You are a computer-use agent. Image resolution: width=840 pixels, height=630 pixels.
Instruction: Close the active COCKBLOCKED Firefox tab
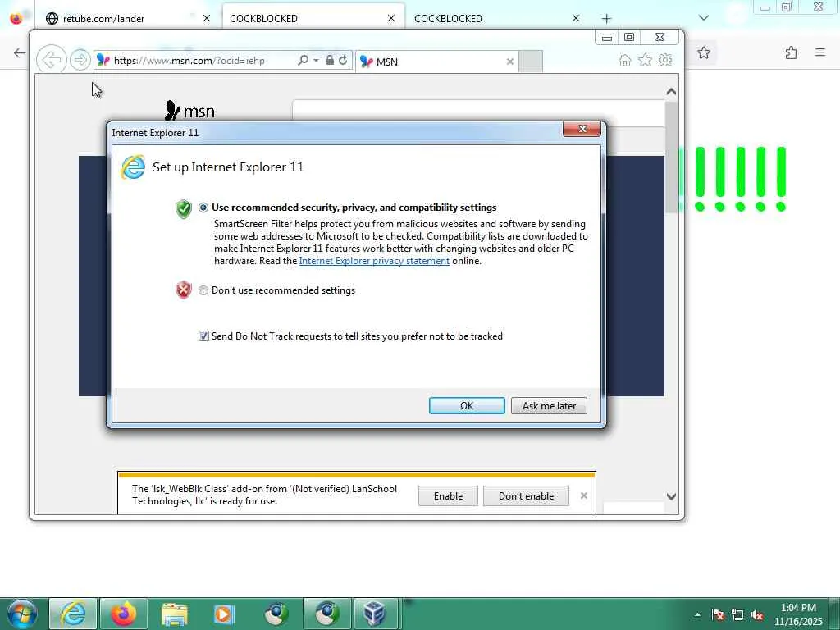click(391, 18)
